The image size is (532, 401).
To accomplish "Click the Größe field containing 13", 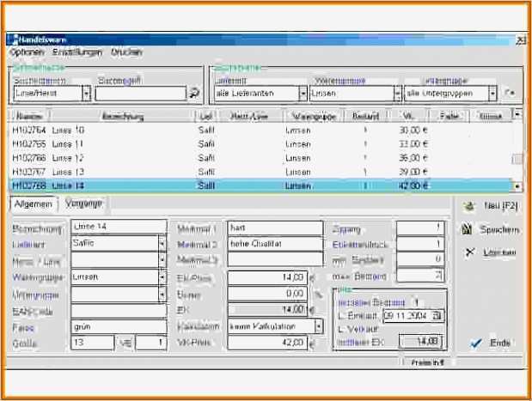I will click(92, 343).
